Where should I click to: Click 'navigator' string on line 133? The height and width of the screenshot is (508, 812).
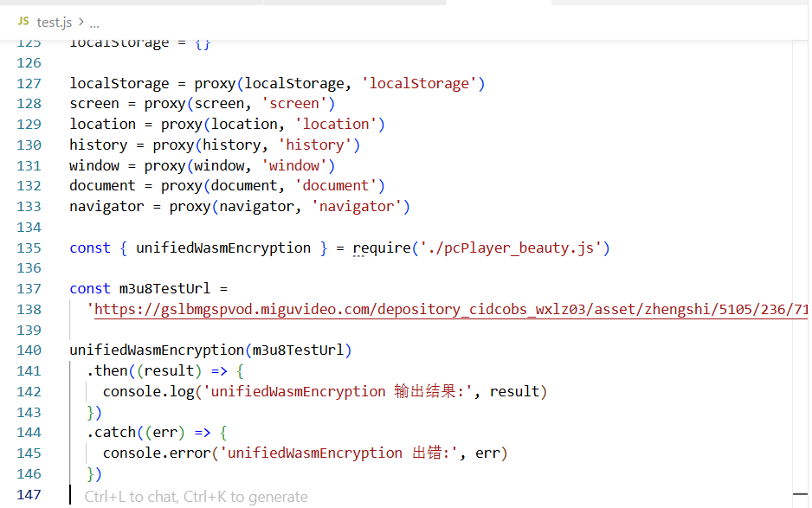pos(357,207)
